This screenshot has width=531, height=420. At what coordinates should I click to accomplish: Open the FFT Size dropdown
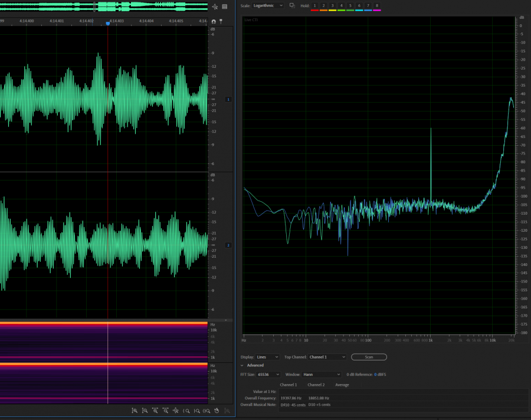[x=268, y=375]
